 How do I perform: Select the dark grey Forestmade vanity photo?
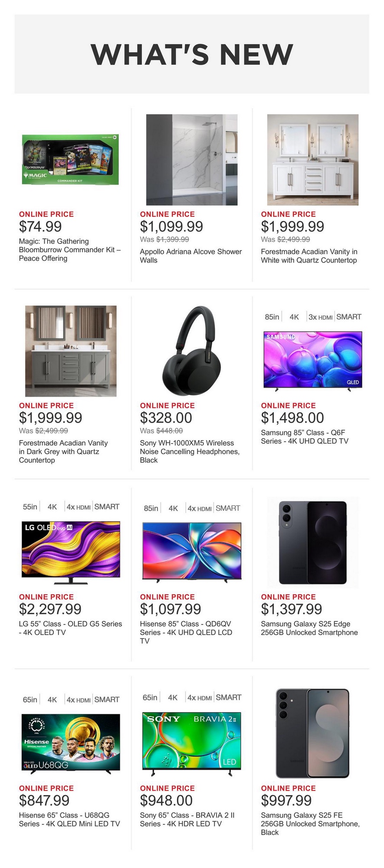pos(71,351)
